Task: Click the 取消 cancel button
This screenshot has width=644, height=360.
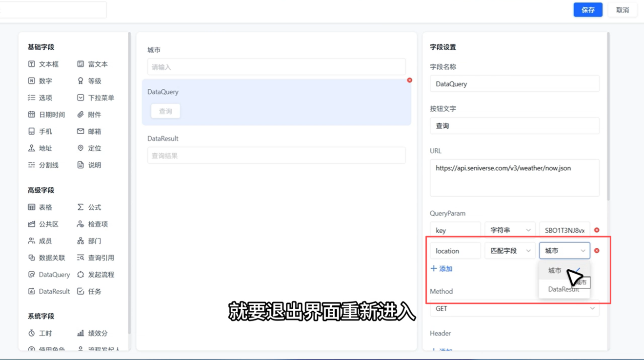Action: point(623,10)
